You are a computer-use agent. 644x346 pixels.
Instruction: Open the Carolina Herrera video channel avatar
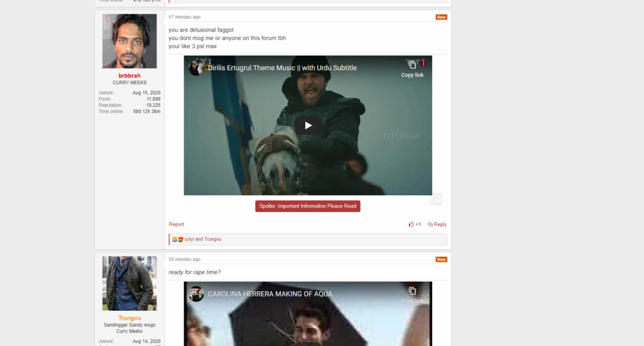tap(196, 294)
